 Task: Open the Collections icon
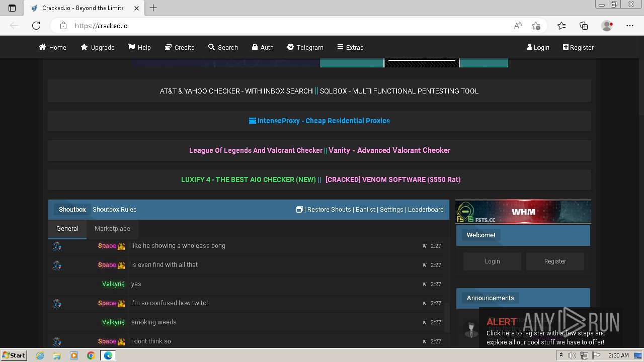tap(584, 26)
